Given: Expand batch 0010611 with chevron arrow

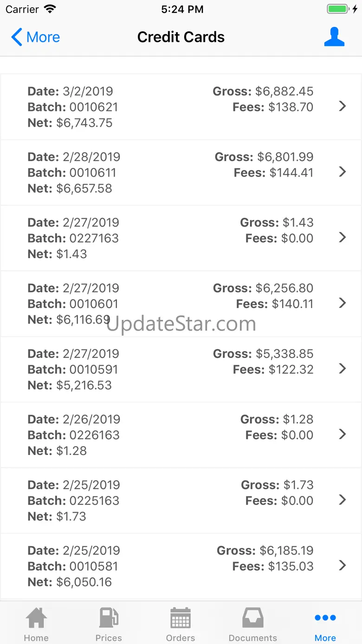Looking at the screenshot, I should click(343, 172).
